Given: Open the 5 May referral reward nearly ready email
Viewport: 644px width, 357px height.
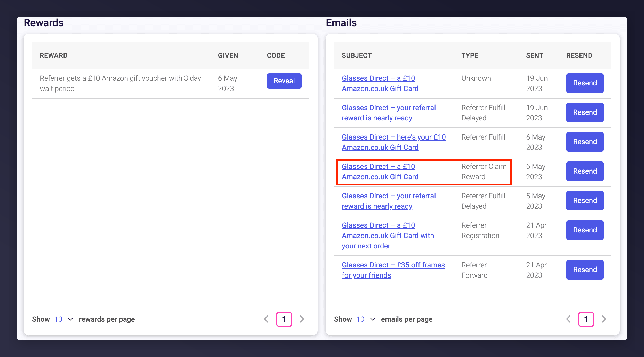Looking at the screenshot, I should pyautogui.click(x=389, y=201).
